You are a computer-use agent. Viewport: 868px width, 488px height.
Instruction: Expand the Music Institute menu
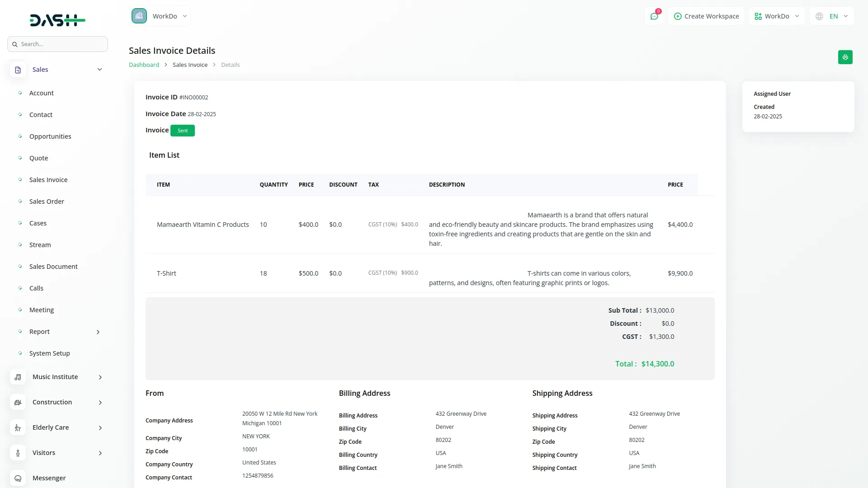click(100, 377)
